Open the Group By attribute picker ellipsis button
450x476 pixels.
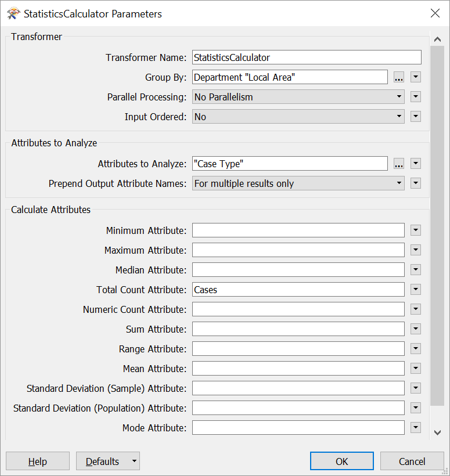coord(399,77)
